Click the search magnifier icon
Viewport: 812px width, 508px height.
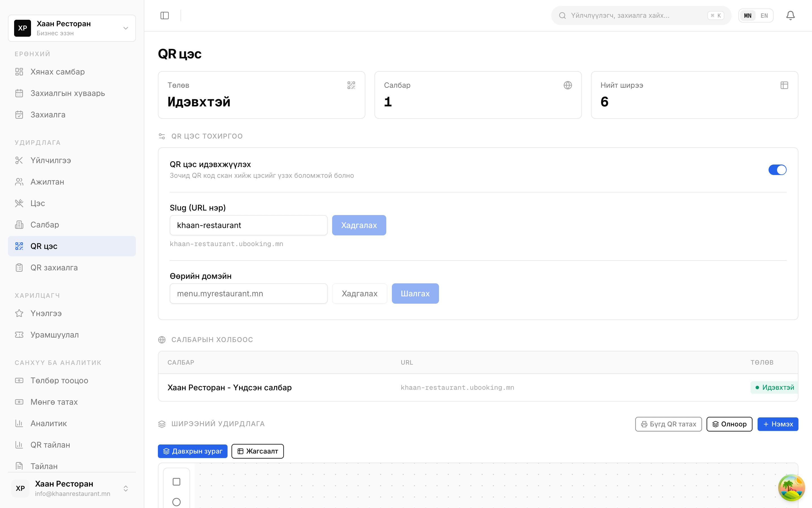click(562, 16)
